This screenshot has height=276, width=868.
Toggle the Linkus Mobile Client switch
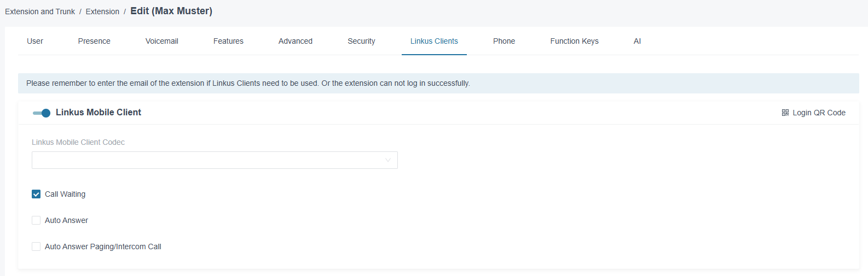42,113
